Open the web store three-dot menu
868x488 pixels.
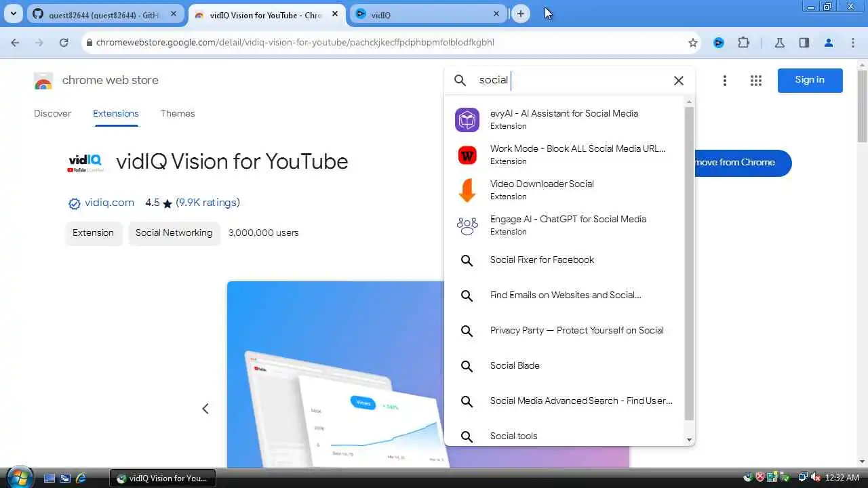point(724,81)
